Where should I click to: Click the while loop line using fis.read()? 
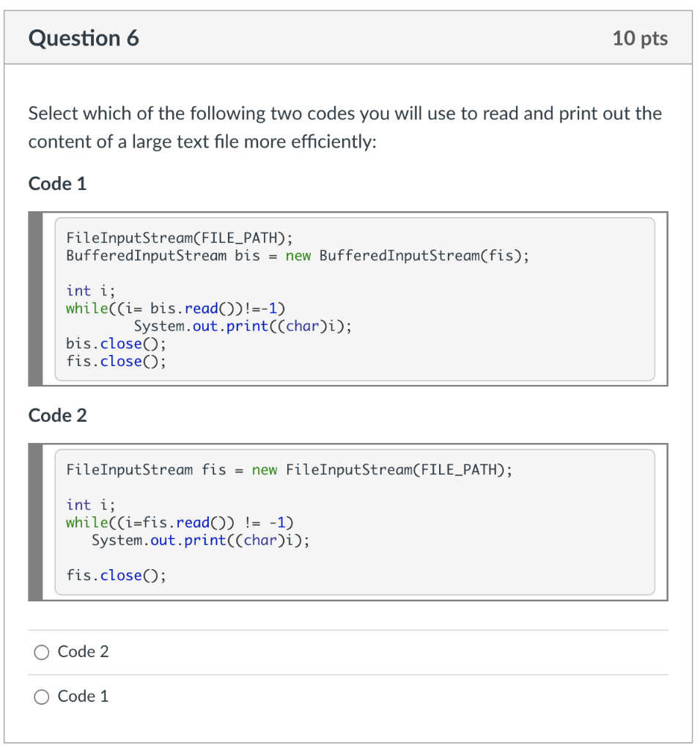point(180,522)
